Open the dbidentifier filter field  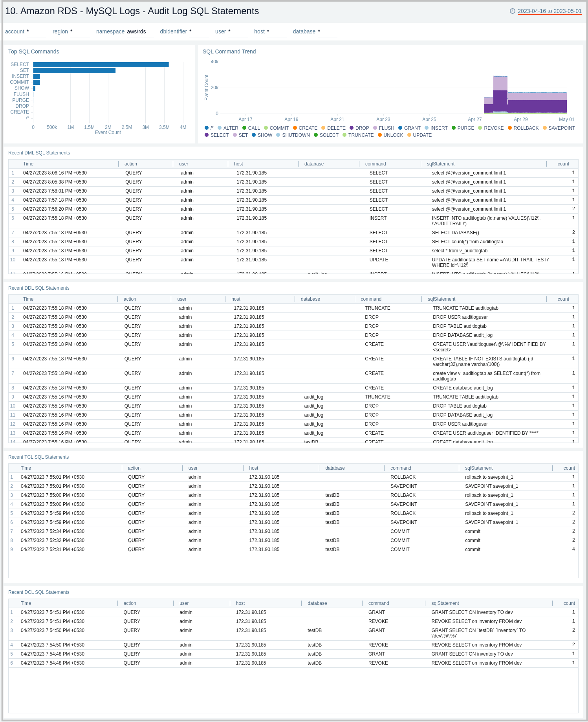(199, 32)
